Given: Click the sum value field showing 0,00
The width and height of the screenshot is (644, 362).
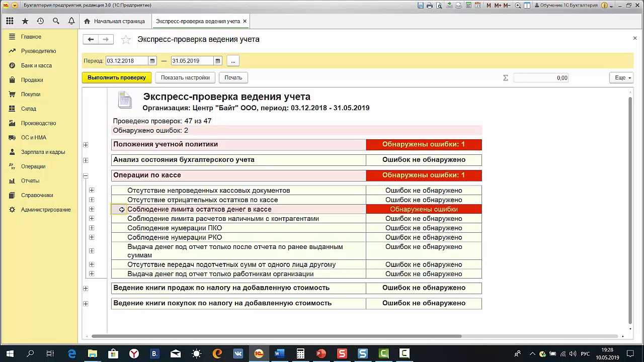Looking at the screenshot, I should pyautogui.click(x=541, y=78).
